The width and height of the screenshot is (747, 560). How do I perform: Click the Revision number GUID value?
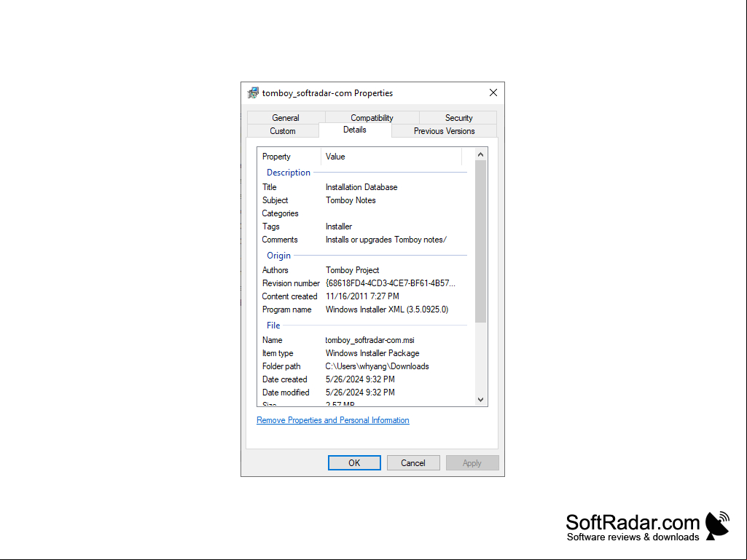(x=390, y=283)
